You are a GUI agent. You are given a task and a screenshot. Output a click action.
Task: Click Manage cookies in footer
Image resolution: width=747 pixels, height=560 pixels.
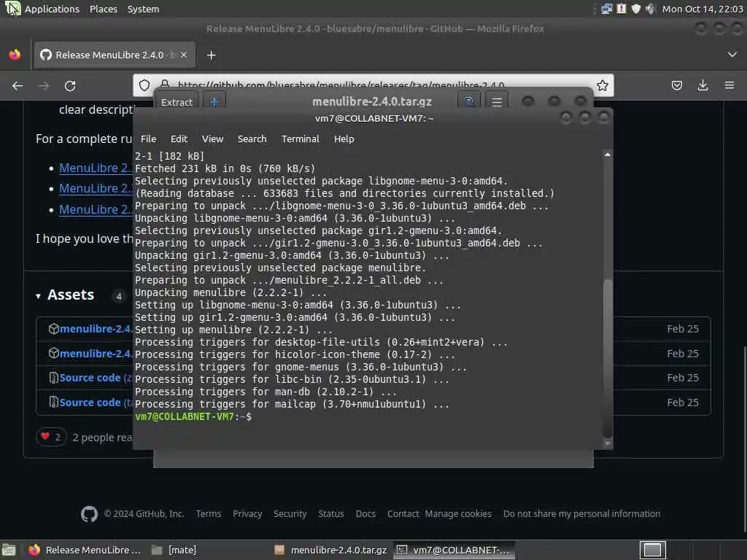click(x=458, y=514)
